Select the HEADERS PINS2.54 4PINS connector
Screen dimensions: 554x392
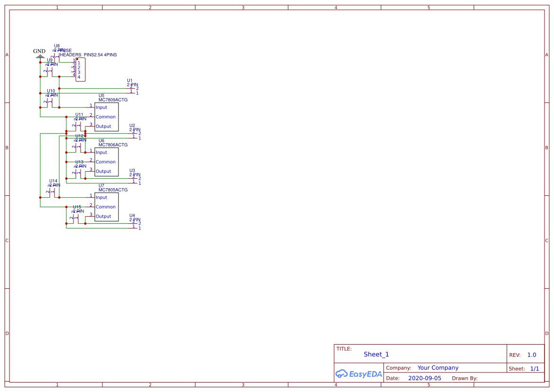click(80, 69)
